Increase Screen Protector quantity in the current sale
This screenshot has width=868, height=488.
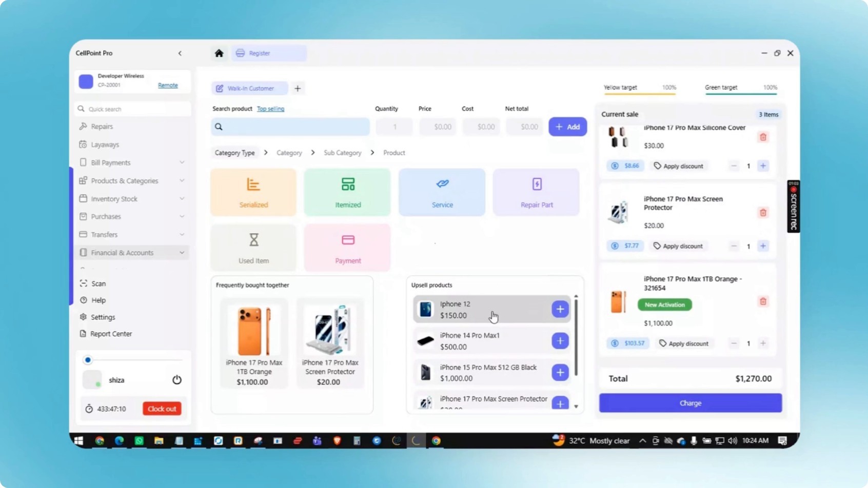pyautogui.click(x=763, y=246)
